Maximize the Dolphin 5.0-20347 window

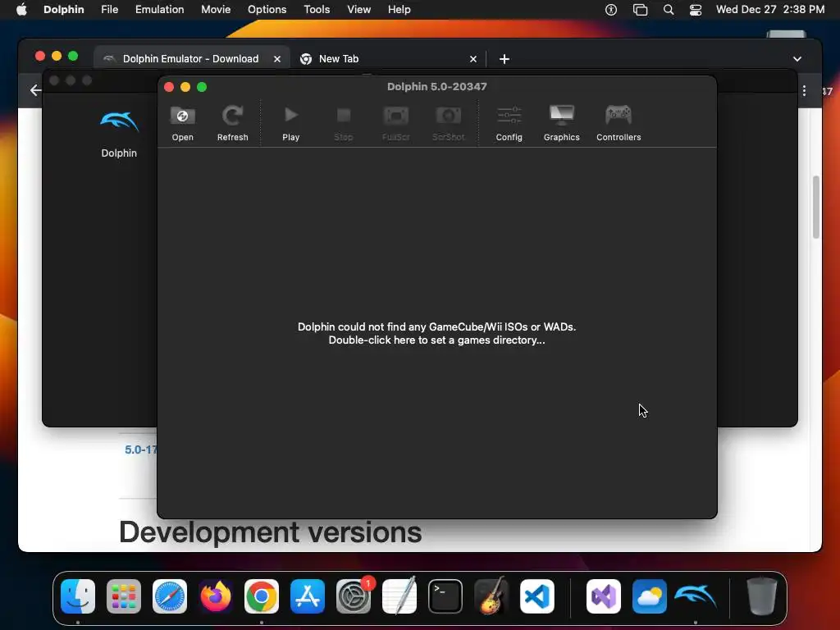[x=202, y=87]
